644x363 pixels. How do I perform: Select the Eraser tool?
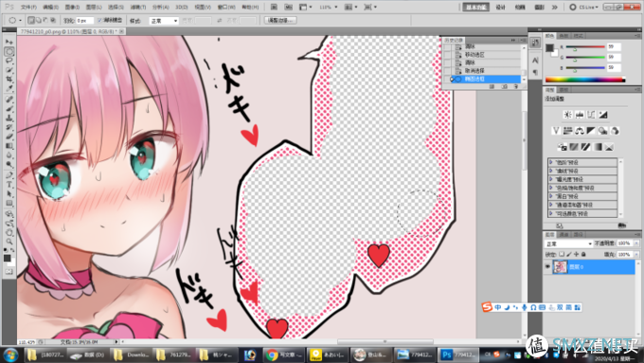click(9, 136)
